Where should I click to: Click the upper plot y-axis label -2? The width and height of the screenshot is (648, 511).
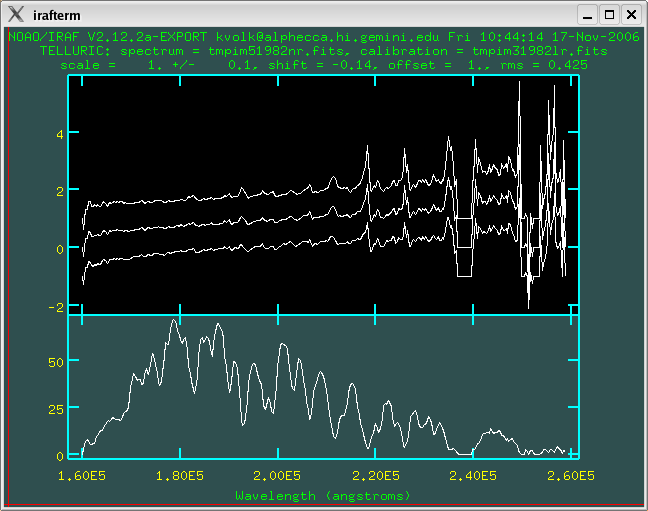pyautogui.click(x=56, y=307)
